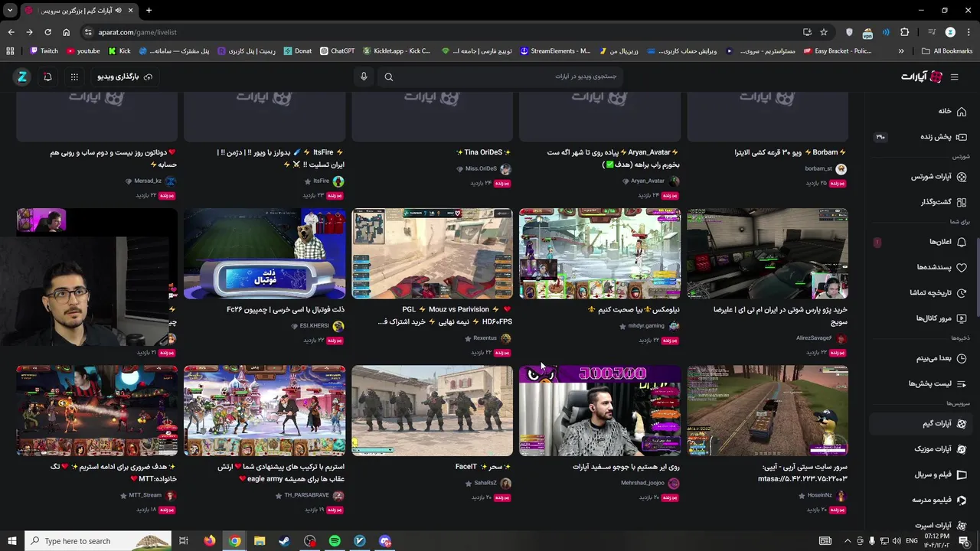This screenshot has height=551, width=980.
Task: Click the aparat.com address bar
Action: pos(444,32)
